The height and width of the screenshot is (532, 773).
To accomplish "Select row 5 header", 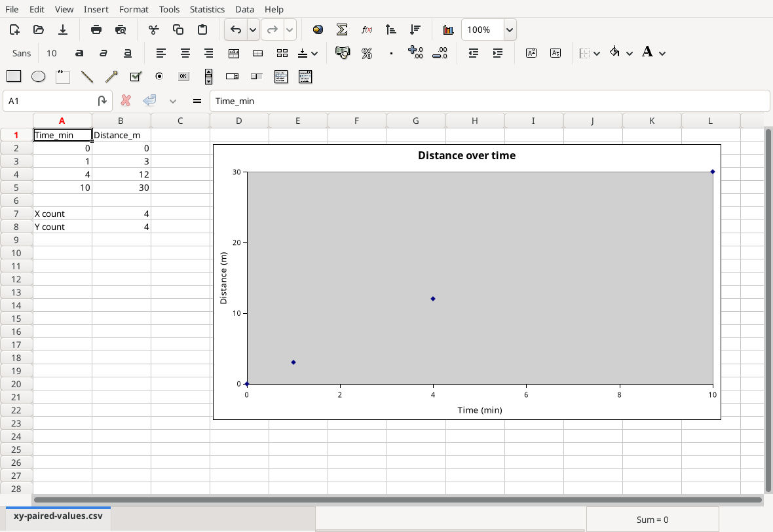I will click(x=16, y=187).
